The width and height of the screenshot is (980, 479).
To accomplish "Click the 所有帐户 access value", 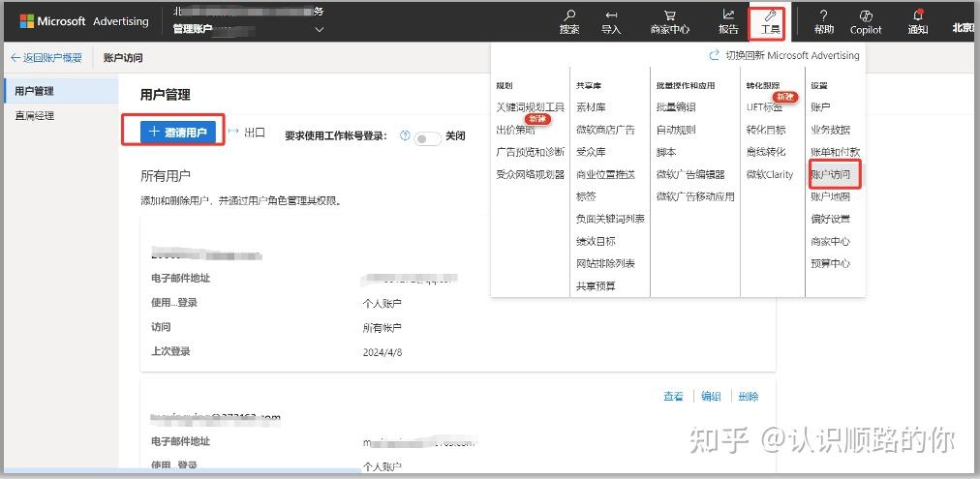I will pyautogui.click(x=382, y=328).
